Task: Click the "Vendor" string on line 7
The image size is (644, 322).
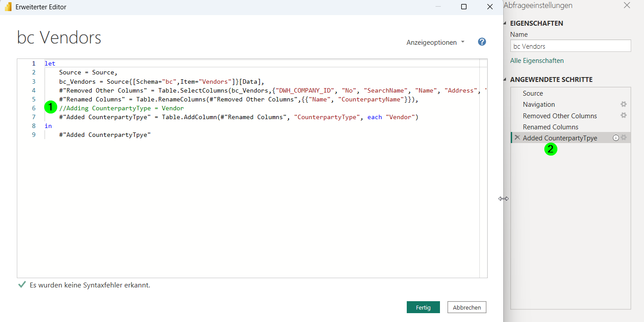Action: tap(400, 117)
